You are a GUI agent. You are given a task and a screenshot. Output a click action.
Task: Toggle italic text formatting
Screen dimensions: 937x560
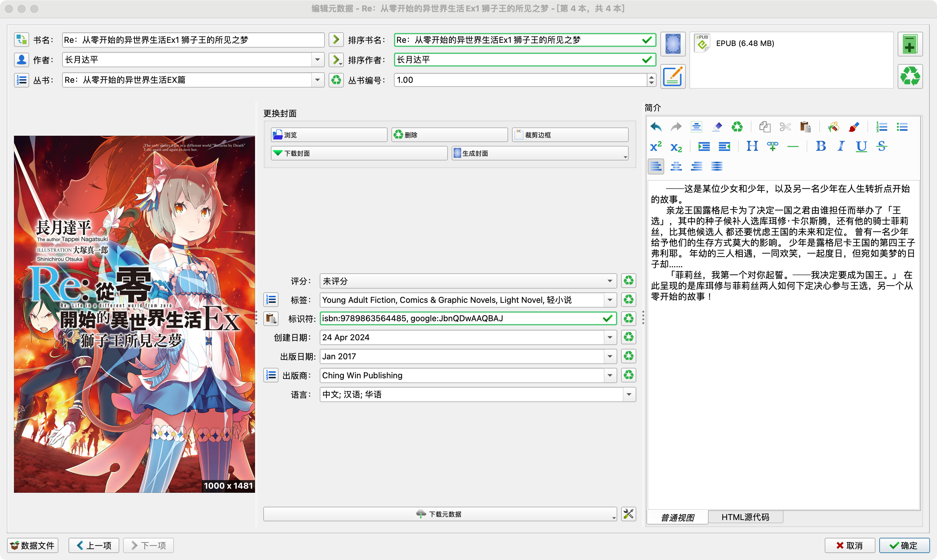pyautogui.click(x=841, y=147)
